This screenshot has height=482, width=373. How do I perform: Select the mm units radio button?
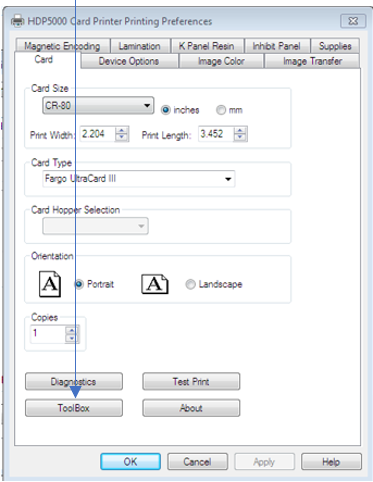(221, 110)
